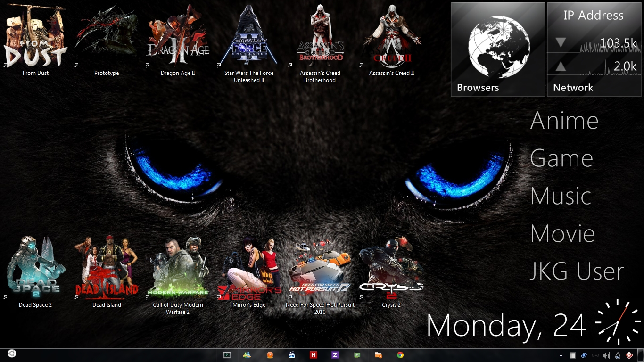Show hidden system tray icons

coord(561,355)
